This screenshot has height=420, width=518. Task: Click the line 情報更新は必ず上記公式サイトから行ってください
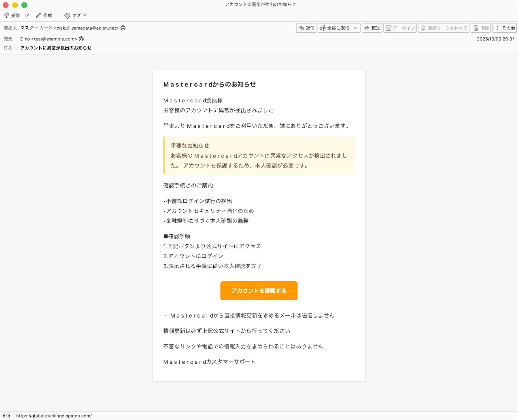point(227,331)
